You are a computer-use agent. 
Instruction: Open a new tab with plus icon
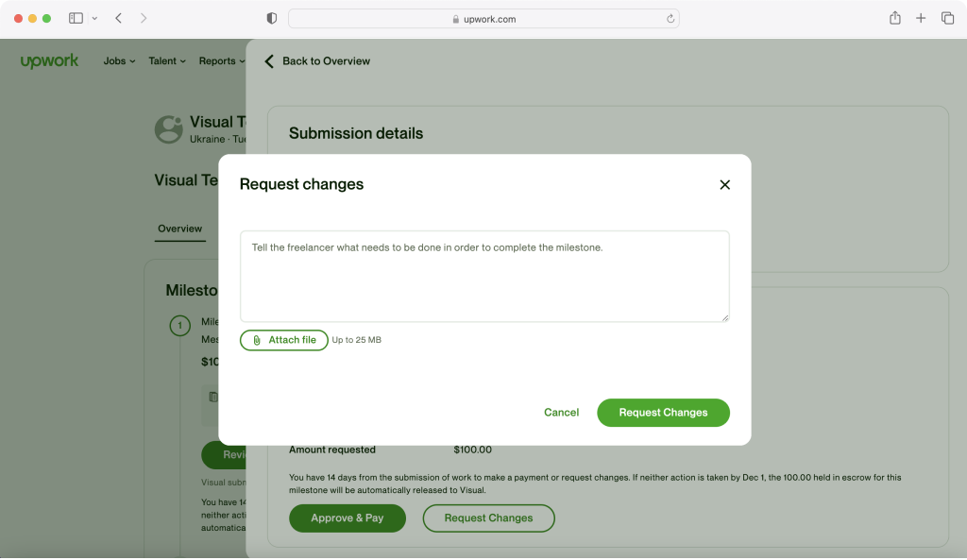click(921, 18)
